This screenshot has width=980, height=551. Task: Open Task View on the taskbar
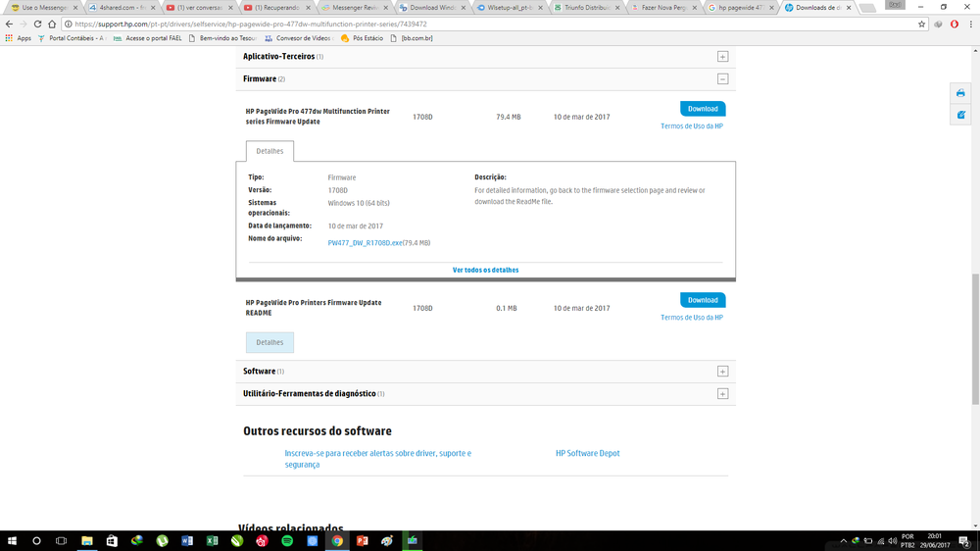tap(61, 541)
